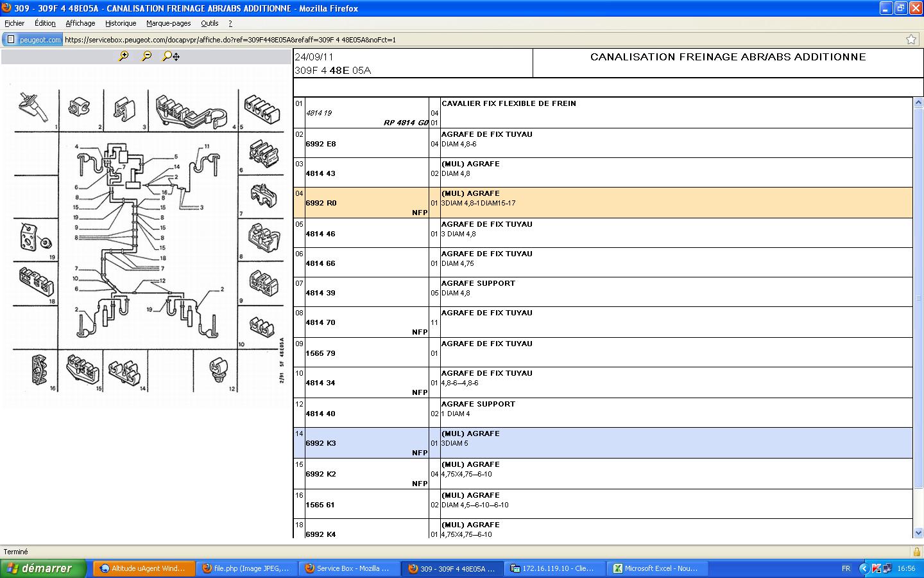The width and height of the screenshot is (924, 578).
Task: Select part row 6992 K3
Action: coord(603,442)
